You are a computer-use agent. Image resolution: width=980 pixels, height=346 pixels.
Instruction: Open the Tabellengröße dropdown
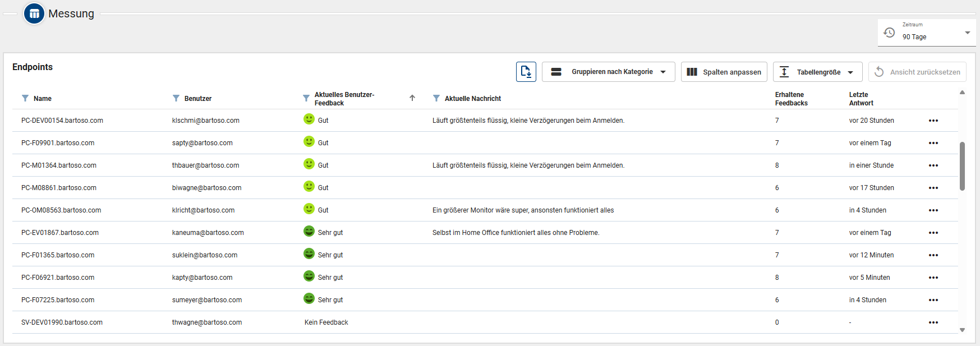click(817, 72)
